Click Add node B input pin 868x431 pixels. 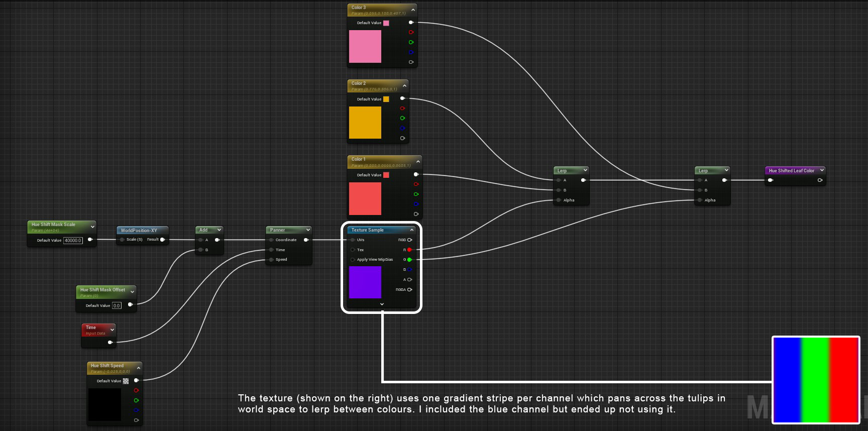201,250
